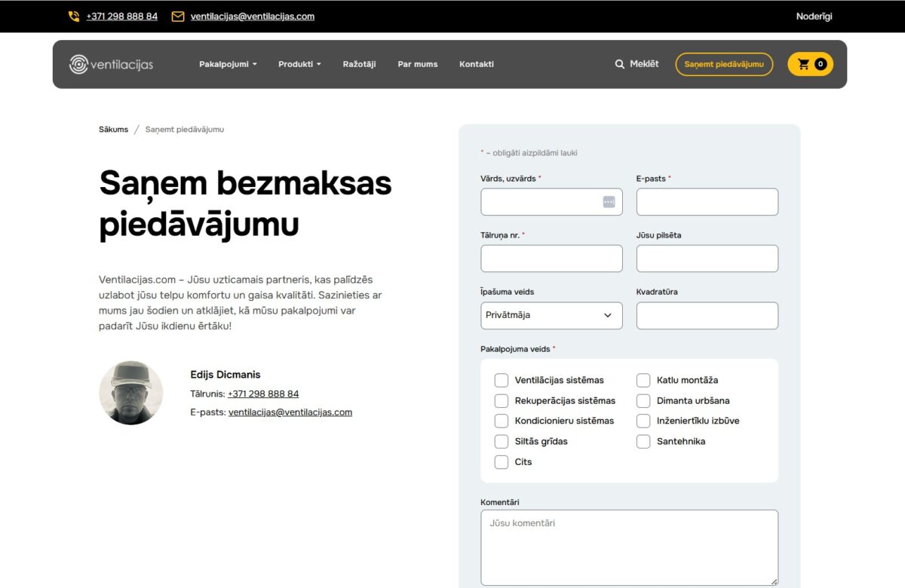Click the envelope email icon in top bar

[x=178, y=17]
